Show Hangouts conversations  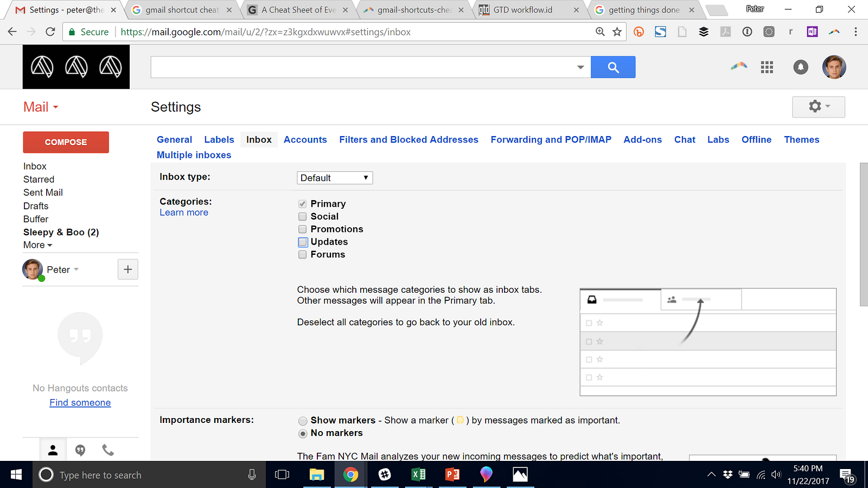pos(80,450)
